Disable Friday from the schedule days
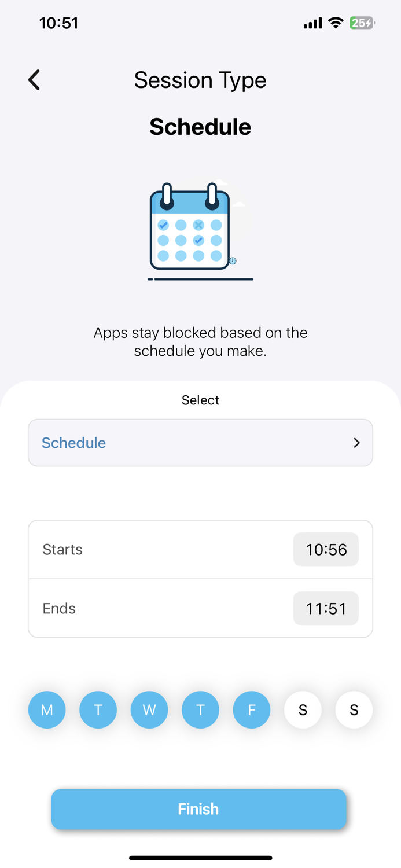Screen dimensions: 401x868 click(252, 709)
